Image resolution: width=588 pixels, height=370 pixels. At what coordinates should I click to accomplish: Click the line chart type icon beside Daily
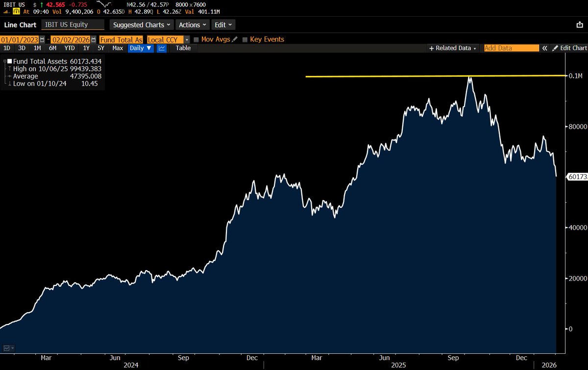[161, 48]
